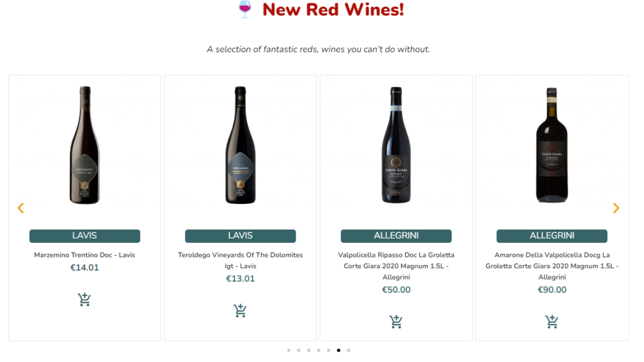The image size is (644, 362).
Task: Open Allegrini brand tag on Amarone card
Action: click(552, 236)
